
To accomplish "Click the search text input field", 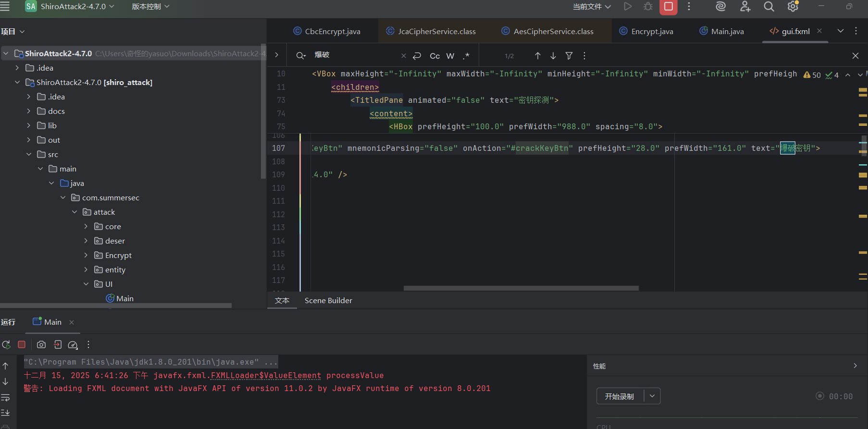I will 355,55.
